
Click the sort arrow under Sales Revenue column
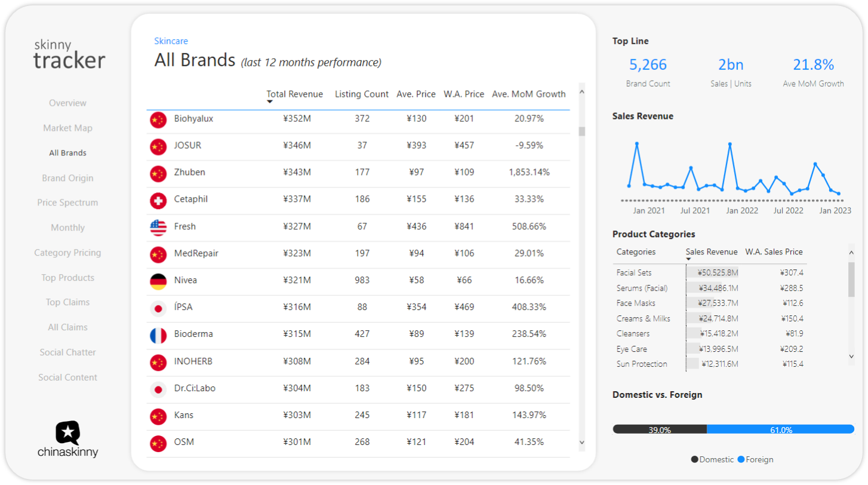coord(689,259)
